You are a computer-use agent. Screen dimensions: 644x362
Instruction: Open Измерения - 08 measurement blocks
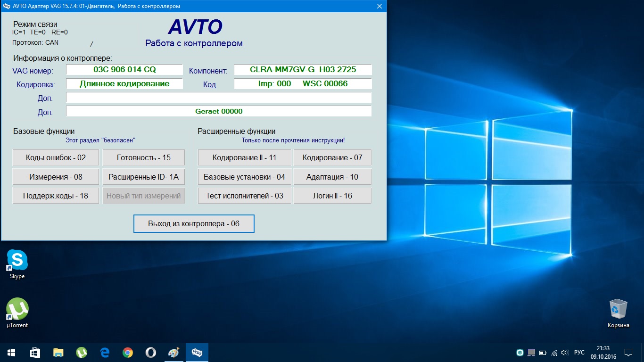[56, 177]
